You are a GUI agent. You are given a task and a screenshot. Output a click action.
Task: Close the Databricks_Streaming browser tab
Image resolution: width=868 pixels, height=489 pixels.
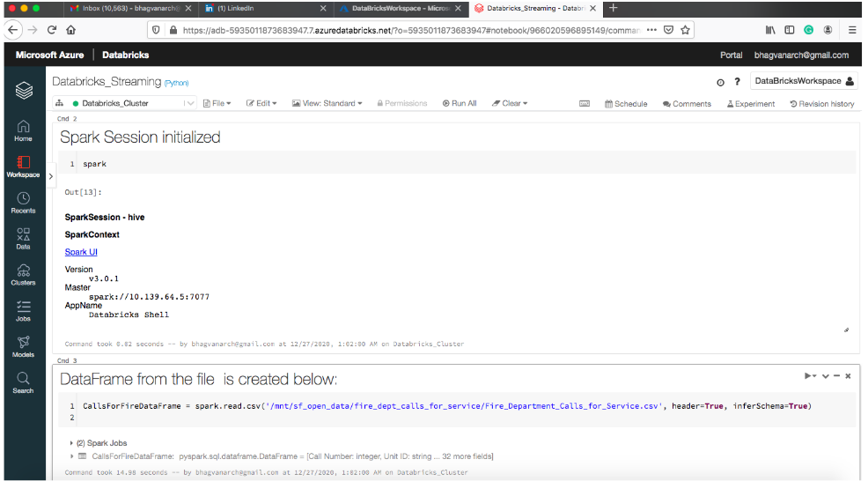click(592, 8)
